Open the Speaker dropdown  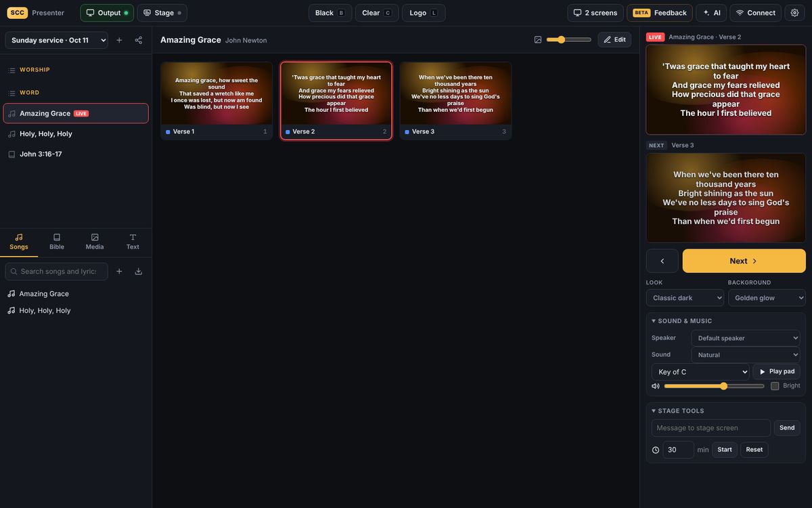coord(746,338)
